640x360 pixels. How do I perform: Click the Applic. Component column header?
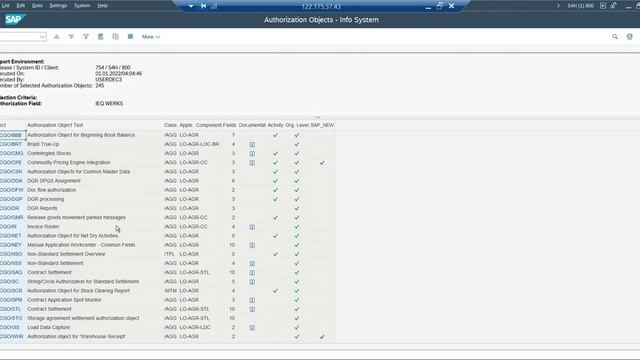click(200, 125)
